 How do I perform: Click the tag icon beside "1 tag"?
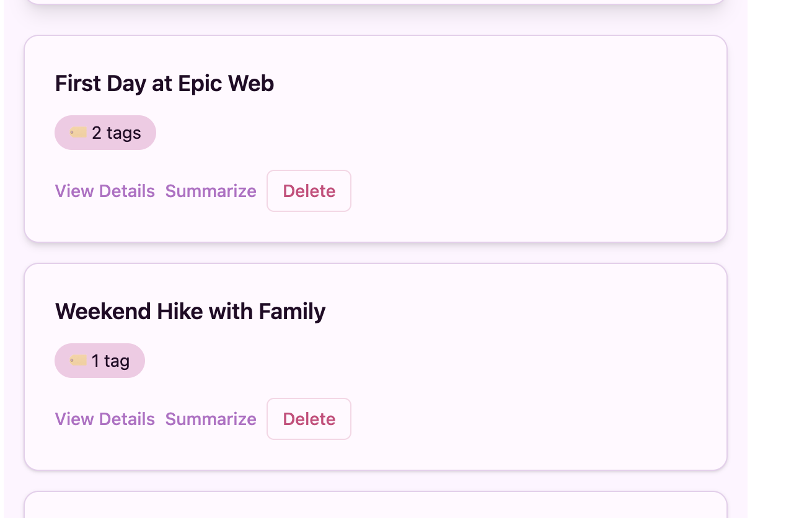[78, 361]
